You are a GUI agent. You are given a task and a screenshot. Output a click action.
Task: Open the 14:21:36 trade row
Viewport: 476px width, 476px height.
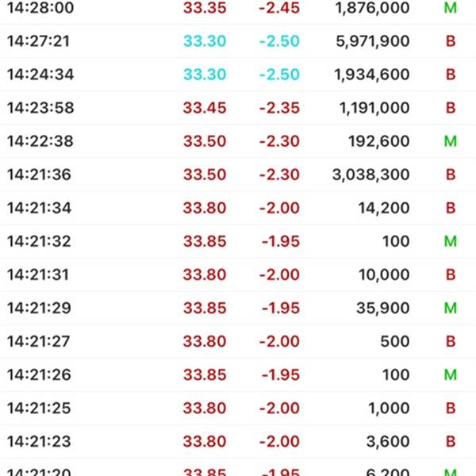click(238, 175)
